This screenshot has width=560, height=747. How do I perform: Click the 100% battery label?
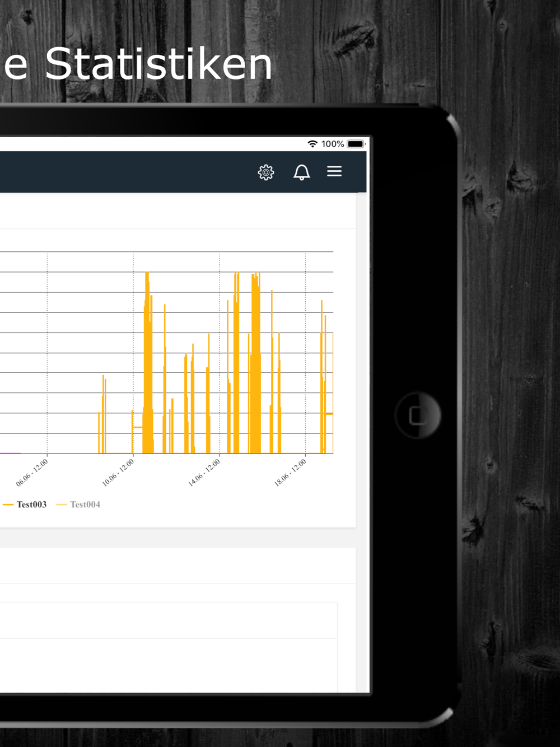pyautogui.click(x=333, y=144)
